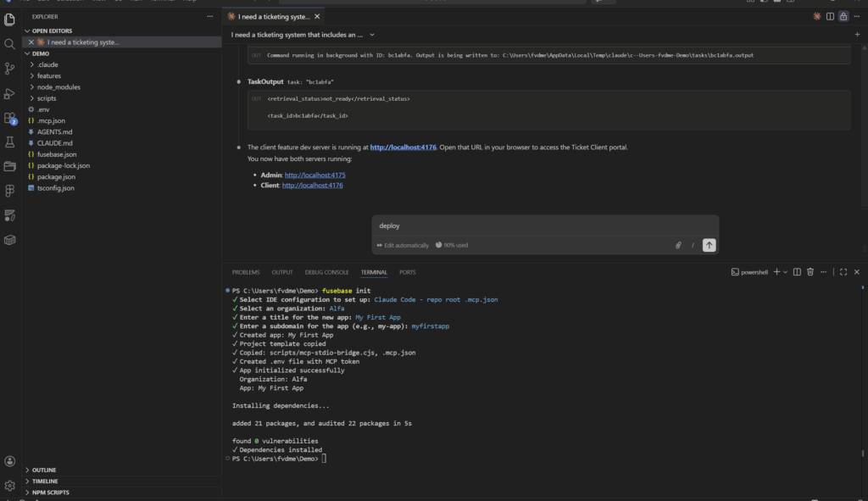Image resolution: width=868 pixels, height=501 pixels.
Task: Click the attach file paperclip icon
Action: (x=678, y=245)
